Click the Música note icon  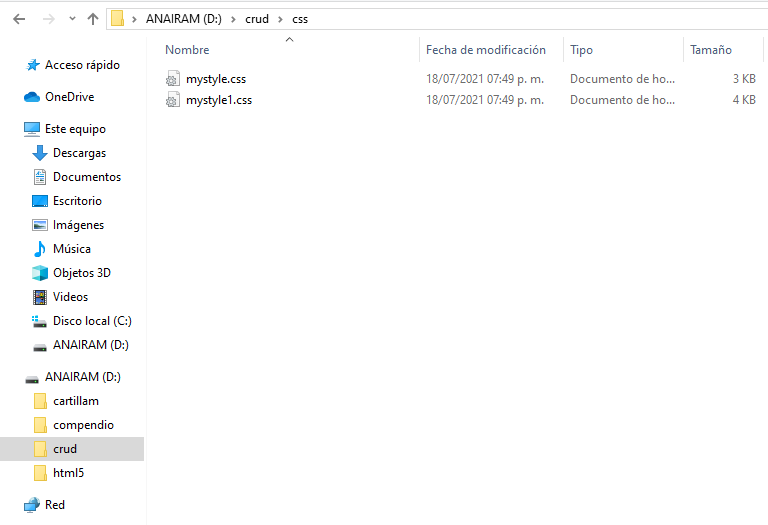[40, 249]
